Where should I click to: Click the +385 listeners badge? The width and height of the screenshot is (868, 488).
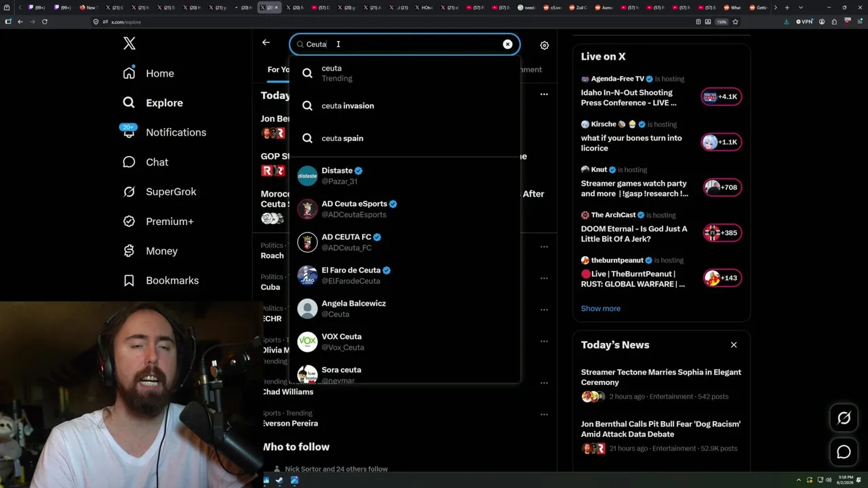[x=721, y=233]
